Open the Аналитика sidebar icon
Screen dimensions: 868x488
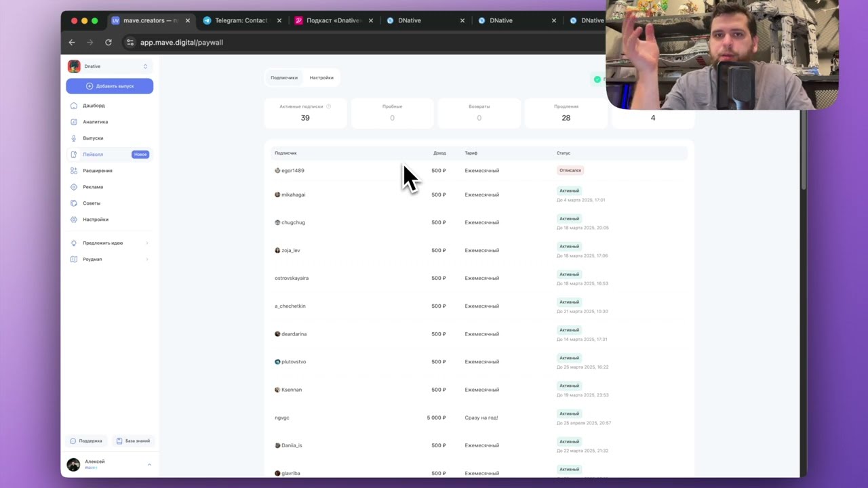click(74, 122)
